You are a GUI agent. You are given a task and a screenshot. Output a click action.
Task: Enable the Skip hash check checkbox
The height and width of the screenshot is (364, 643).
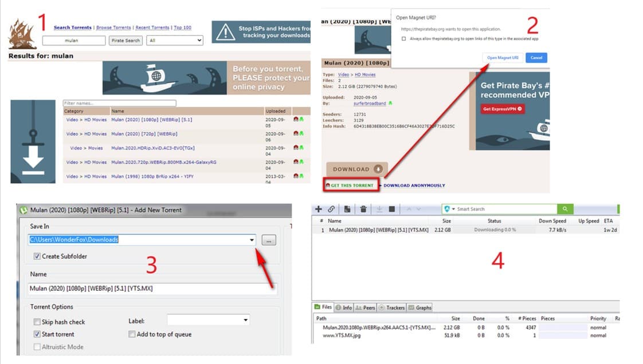37,322
